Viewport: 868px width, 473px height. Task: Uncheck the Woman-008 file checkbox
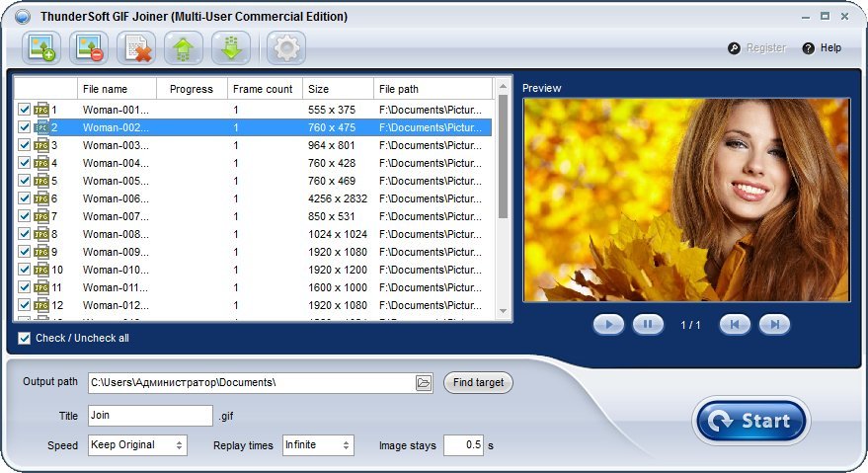(x=24, y=233)
